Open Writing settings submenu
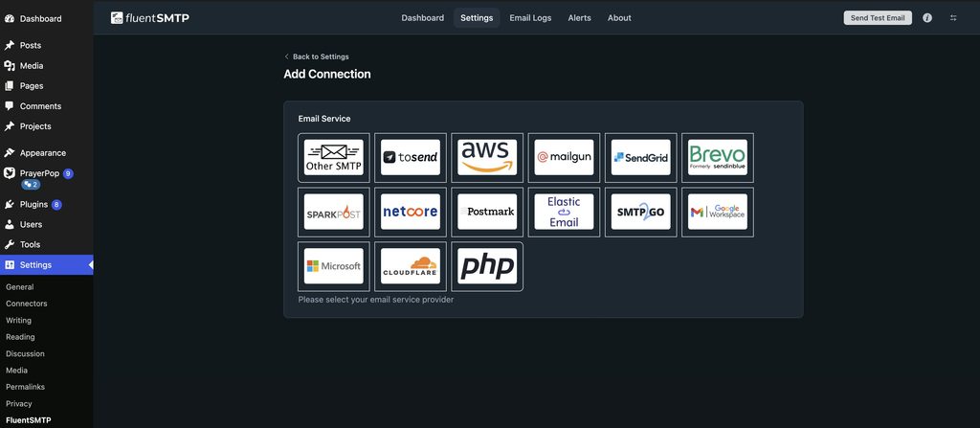Screen dimensions: 980x428 (19, 321)
